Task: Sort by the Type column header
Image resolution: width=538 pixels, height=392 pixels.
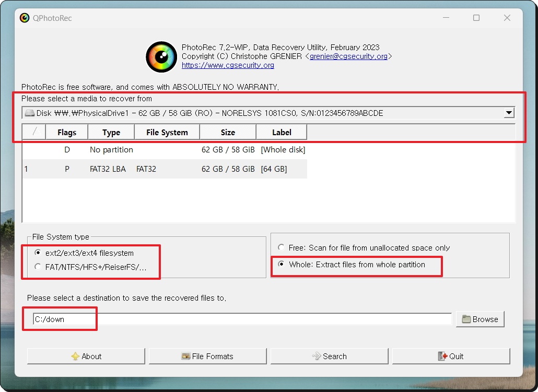Action: tap(111, 133)
